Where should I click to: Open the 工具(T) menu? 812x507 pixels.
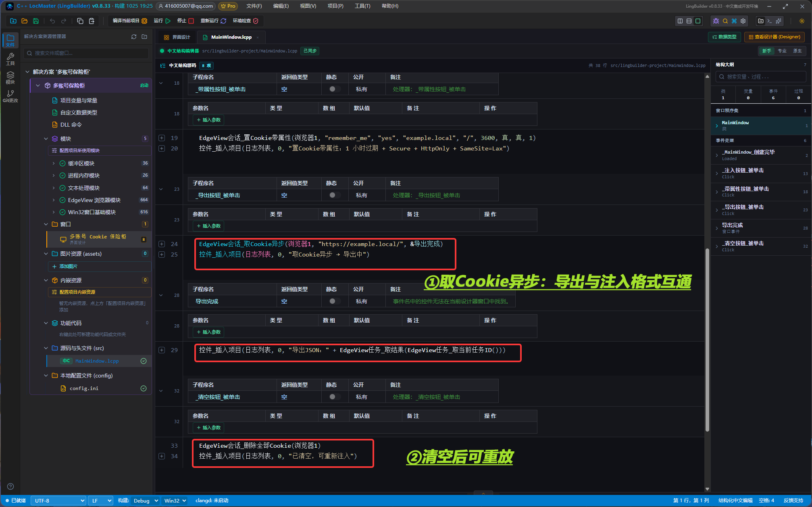click(x=362, y=6)
